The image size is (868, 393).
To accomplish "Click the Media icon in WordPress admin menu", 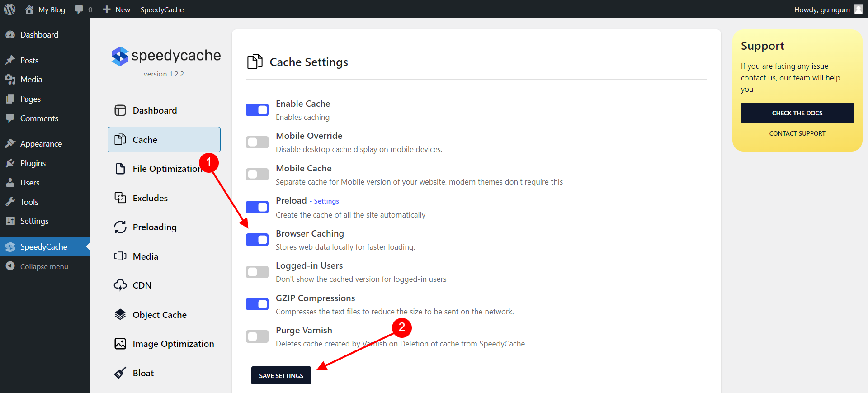I will pos(10,80).
